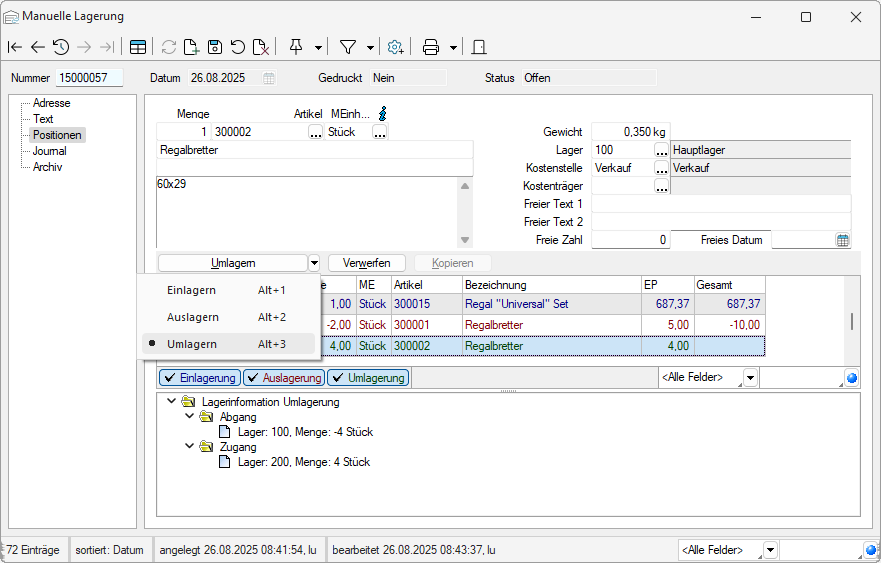
Task: Switch to table view icon
Action: coord(138,47)
